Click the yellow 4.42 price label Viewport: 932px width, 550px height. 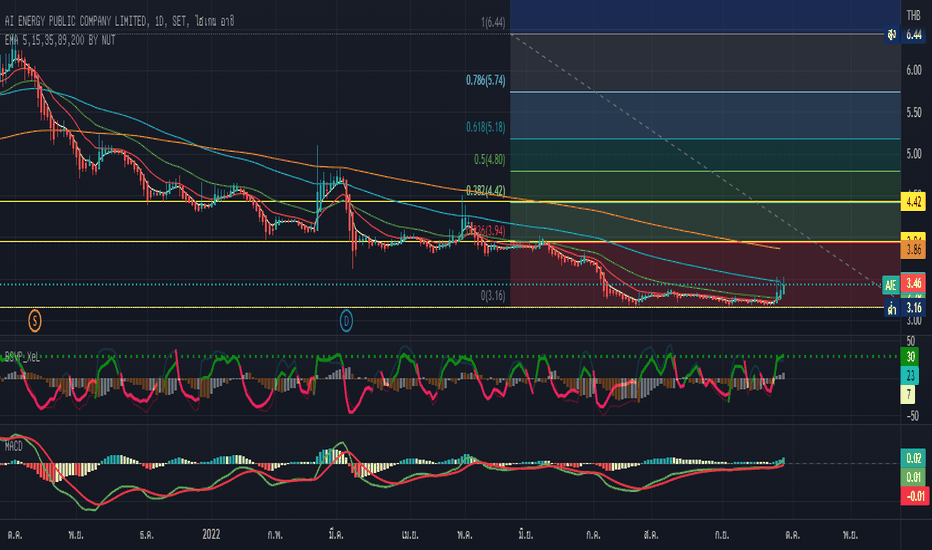click(x=913, y=202)
